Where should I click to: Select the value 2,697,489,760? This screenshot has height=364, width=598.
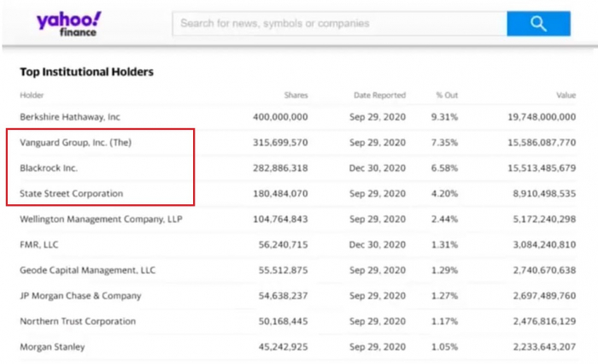(544, 296)
